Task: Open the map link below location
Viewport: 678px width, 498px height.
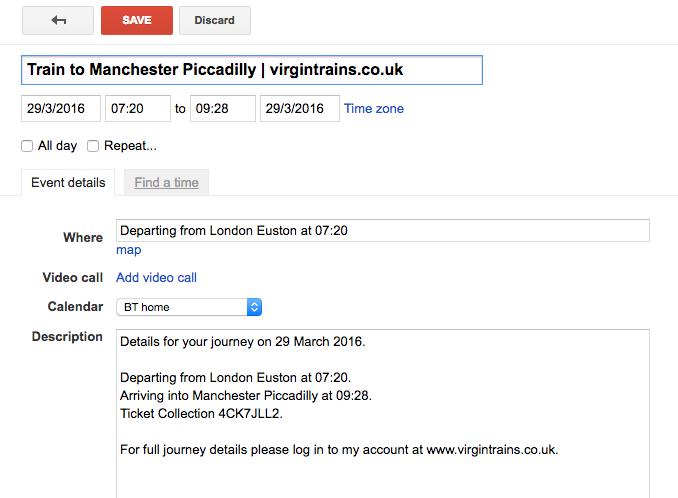Action: (x=129, y=250)
